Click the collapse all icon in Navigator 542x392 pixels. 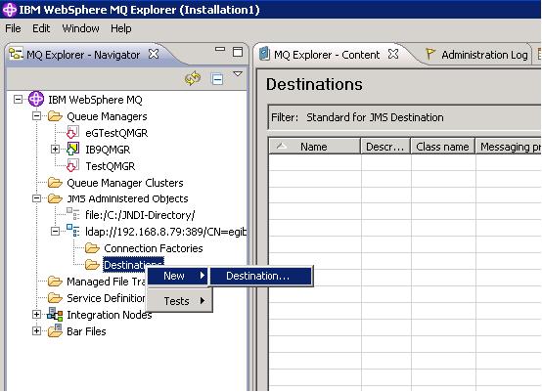pos(217,79)
